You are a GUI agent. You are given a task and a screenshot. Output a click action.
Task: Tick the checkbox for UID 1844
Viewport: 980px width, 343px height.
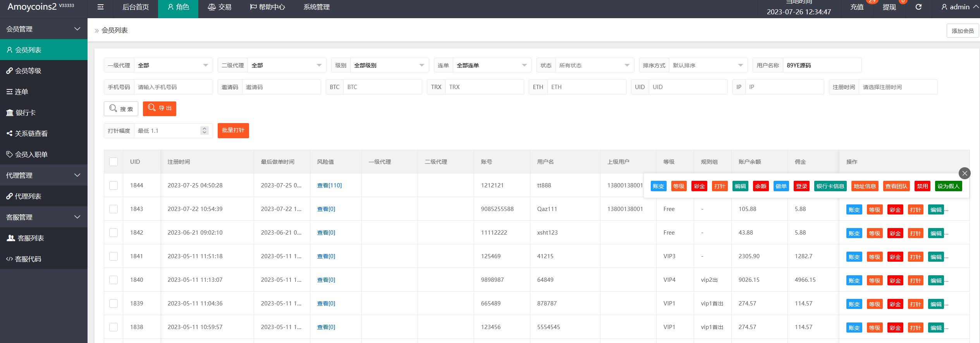(x=113, y=185)
